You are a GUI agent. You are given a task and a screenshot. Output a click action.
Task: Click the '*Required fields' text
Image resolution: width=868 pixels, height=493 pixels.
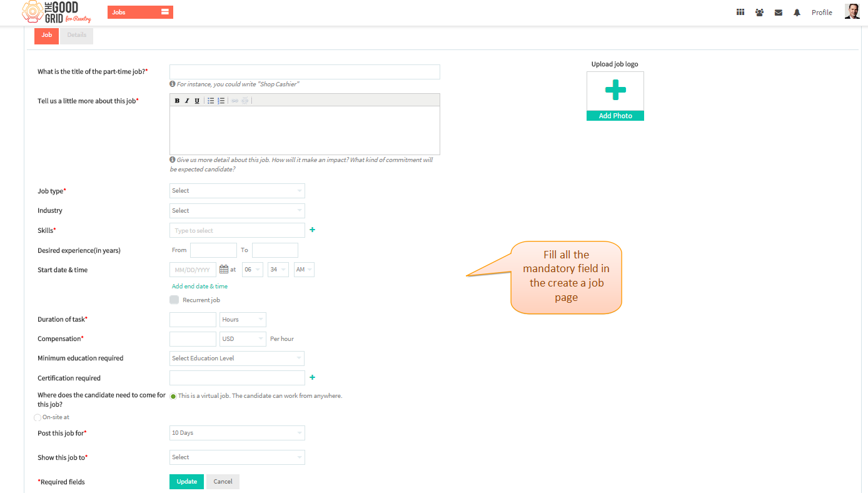pyautogui.click(x=61, y=482)
